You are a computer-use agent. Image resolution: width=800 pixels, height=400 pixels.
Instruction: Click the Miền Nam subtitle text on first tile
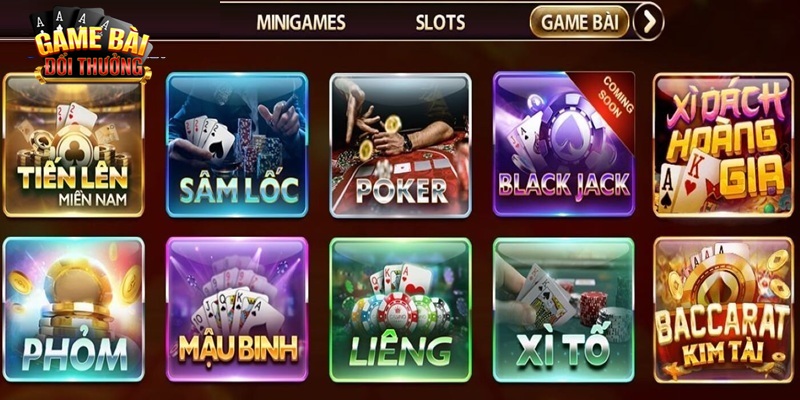92,199
